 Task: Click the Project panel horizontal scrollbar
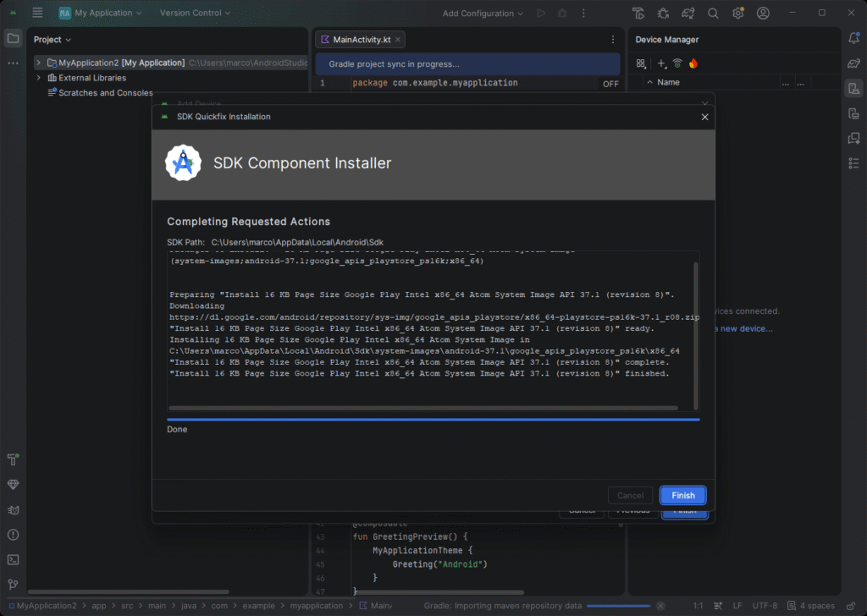coord(129,591)
